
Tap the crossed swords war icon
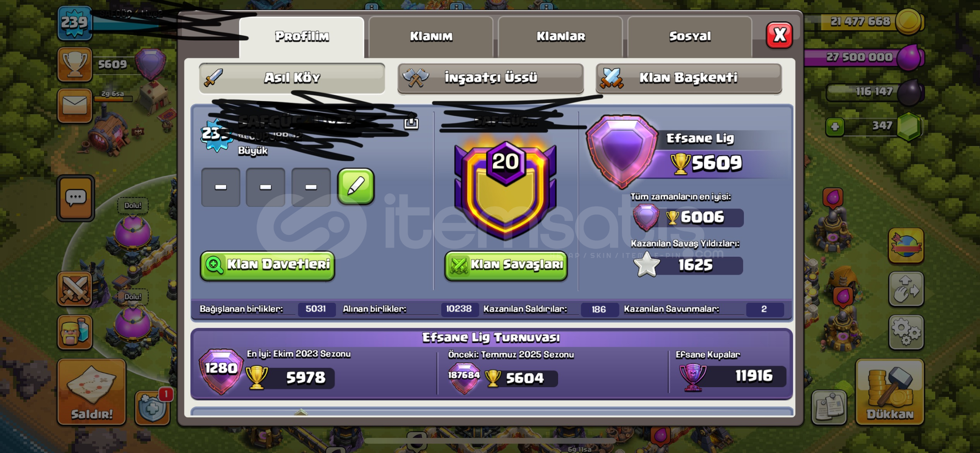click(x=75, y=289)
